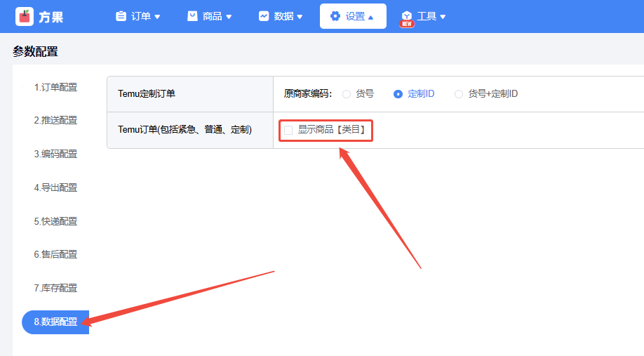644x356 pixels.
Task: Click the 方果 brand name
Action: pyautogui.click(x=51, y=18)
